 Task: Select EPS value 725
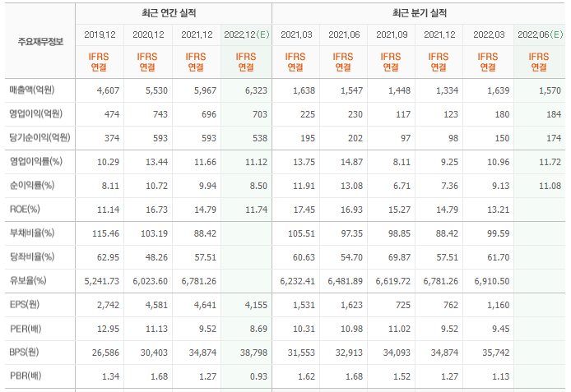[403, 305]
